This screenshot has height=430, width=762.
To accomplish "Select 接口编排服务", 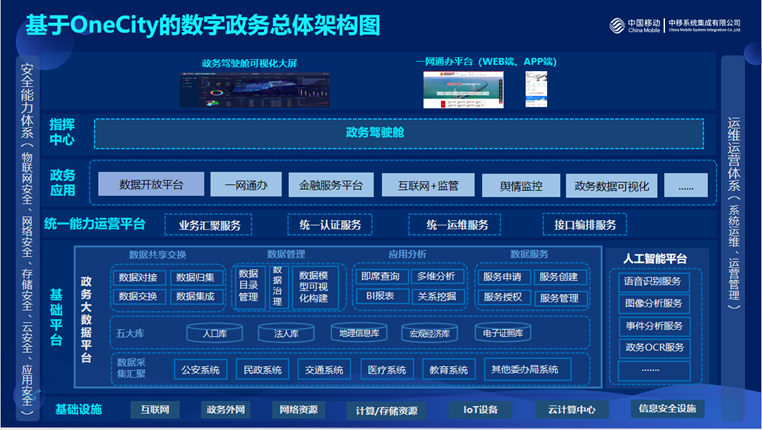I will [585, 224].
